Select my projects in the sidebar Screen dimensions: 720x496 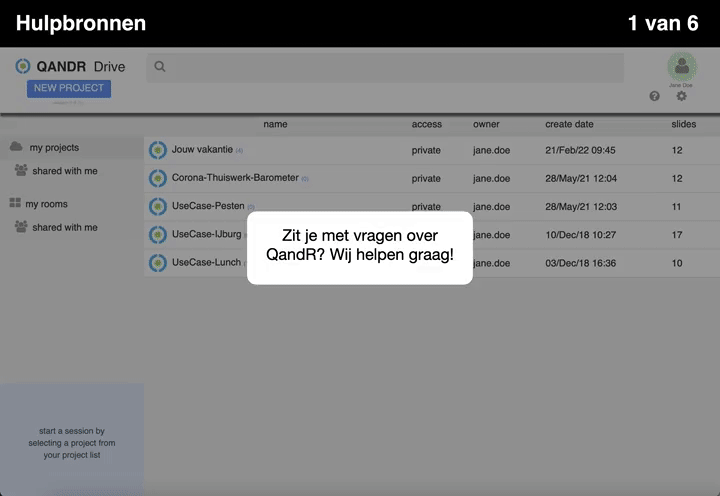pos(54,148)
